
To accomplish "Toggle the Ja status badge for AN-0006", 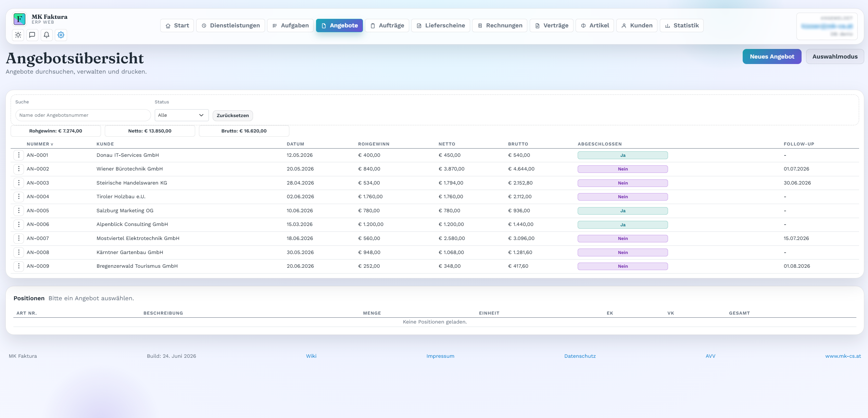I will [623, 225].
